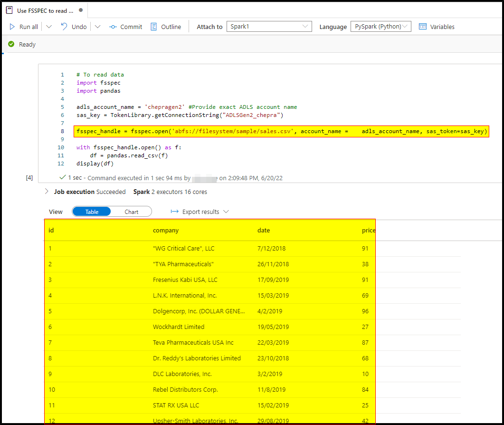Click the Dolgencorp, Inc. company cell
This screenshot has width=504, height=425.
click(199, 311)
